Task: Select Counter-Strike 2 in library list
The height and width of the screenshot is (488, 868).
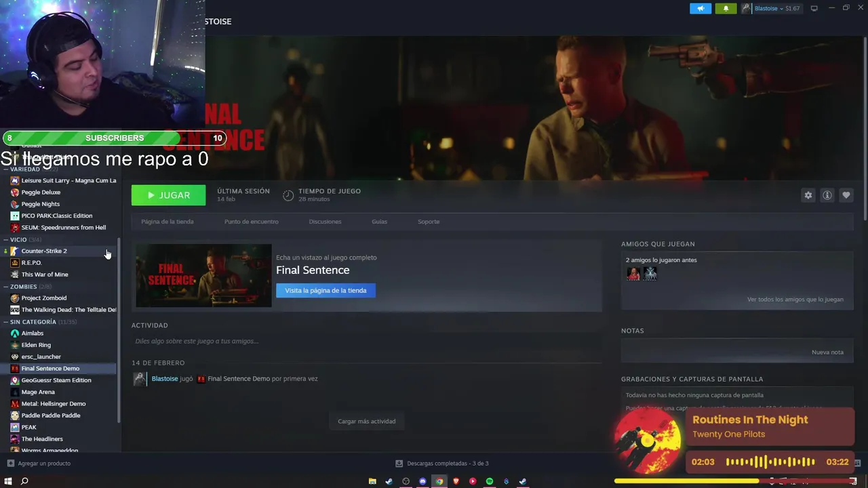Action: [x=44, y=251]
